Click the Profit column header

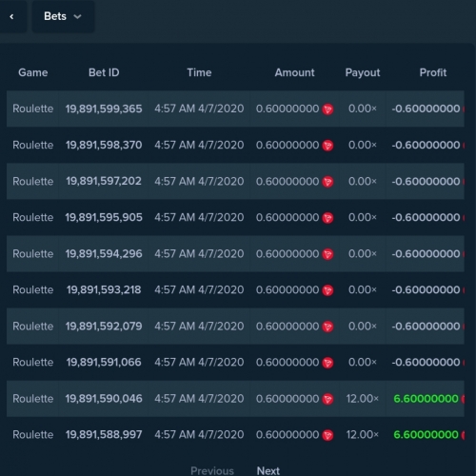(x=433, y=72)
